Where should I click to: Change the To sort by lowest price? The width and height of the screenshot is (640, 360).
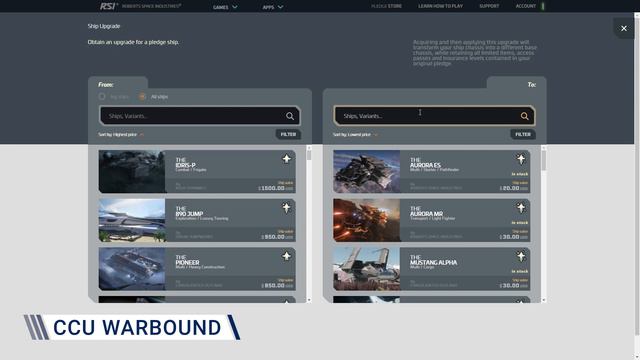[355, 134]
